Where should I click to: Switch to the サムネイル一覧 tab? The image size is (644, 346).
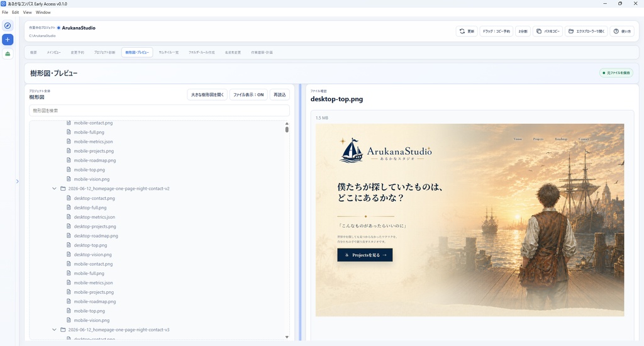[x=169, y=53]
